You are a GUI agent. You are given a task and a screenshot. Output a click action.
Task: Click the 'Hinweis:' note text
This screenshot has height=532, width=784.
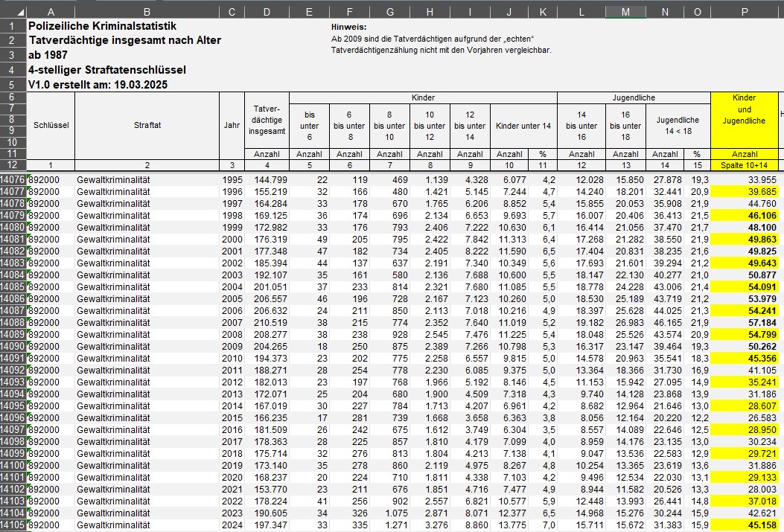pos(349,27)
